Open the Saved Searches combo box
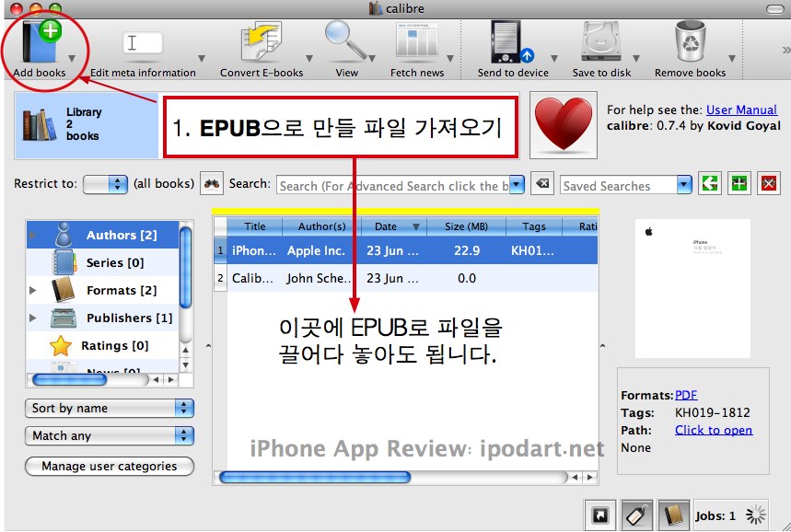The width and height of the screenshot is (791, 532). pyautogui.click(x=625, y=185)
